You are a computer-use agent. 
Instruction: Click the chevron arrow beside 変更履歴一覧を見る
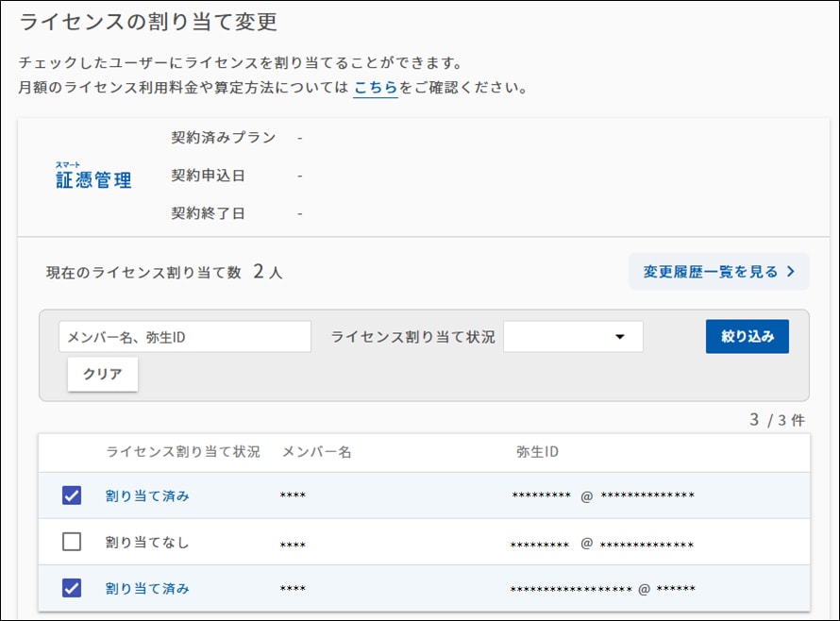pyautogui.click(x=790, y=272)
